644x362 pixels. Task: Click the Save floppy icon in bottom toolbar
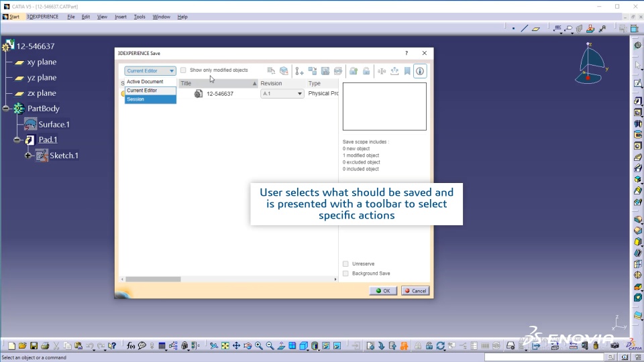point(34,346)
